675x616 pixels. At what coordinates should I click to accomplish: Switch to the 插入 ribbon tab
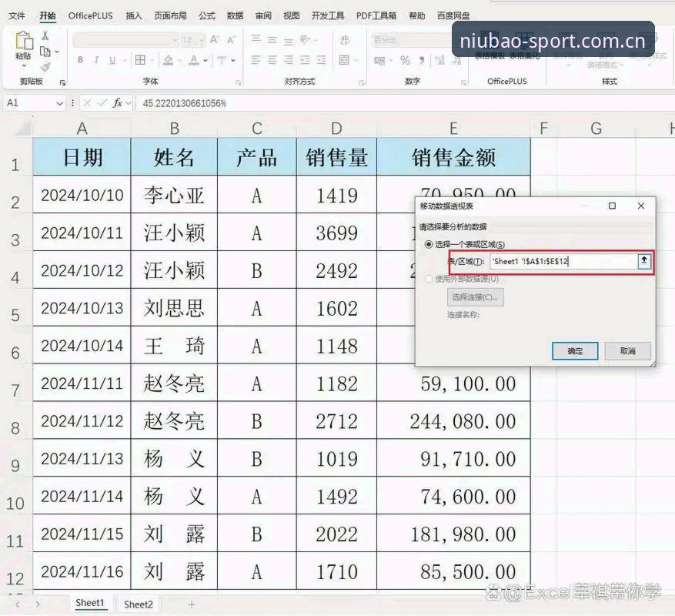pyautogui.click(x=134, y=16)
